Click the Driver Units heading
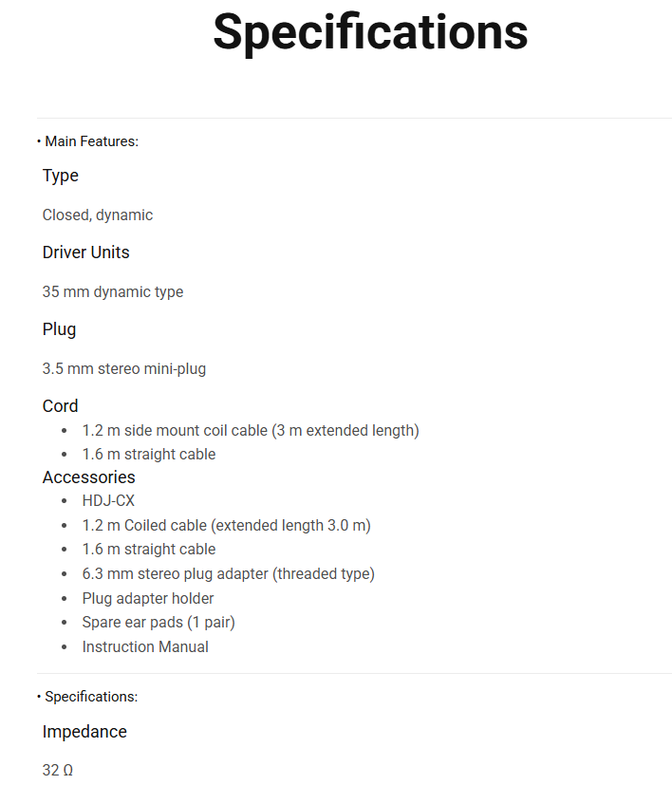Image resolution: width=672 pixels, height=785 pixels. pyautogui.click(x=86, y=252)
